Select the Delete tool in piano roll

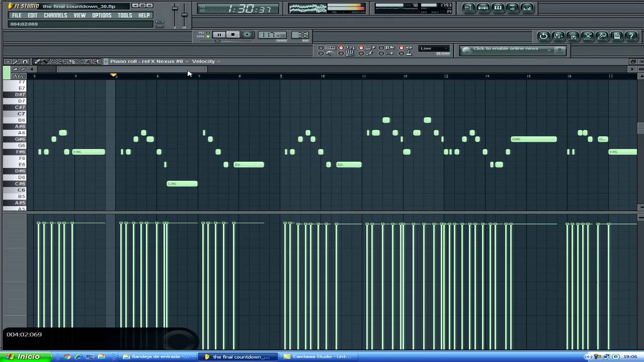(x=54, y=62)
